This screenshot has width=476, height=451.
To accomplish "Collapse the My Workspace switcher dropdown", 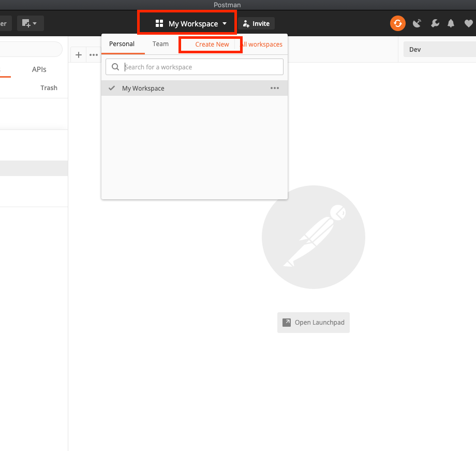I will [191, 24].
